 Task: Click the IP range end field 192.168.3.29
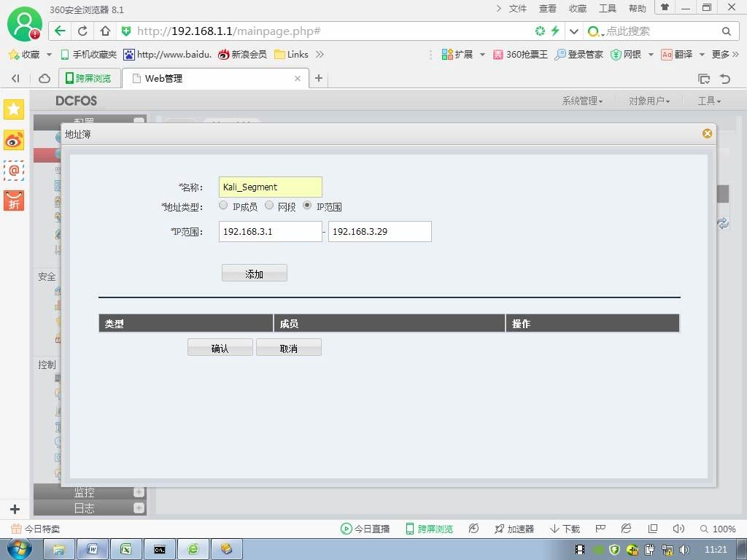coord(379,231)
